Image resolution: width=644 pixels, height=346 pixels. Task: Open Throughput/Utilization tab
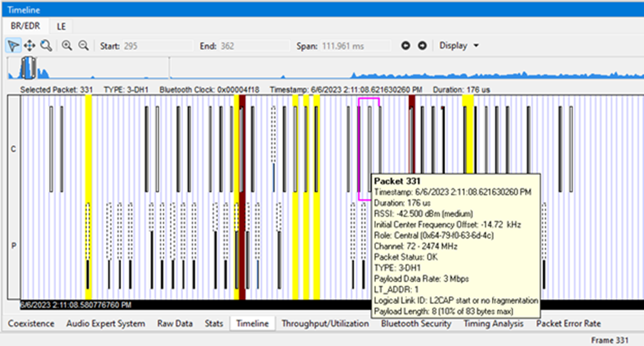point(325,324)
